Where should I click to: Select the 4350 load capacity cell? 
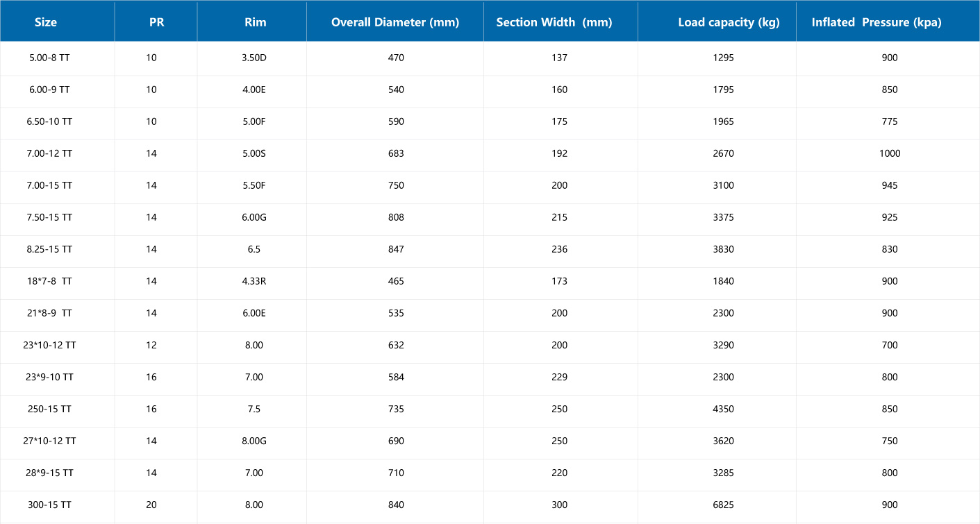[x=723, y=409]
